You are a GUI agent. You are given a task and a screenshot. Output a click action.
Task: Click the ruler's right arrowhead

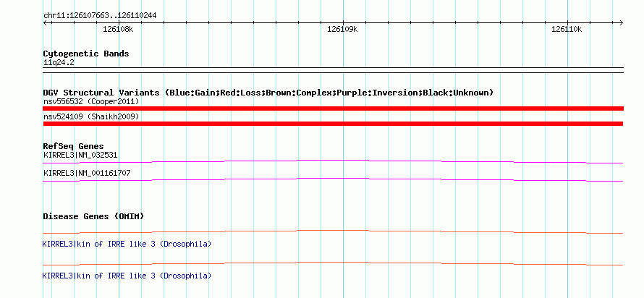[x=622, y=22]
